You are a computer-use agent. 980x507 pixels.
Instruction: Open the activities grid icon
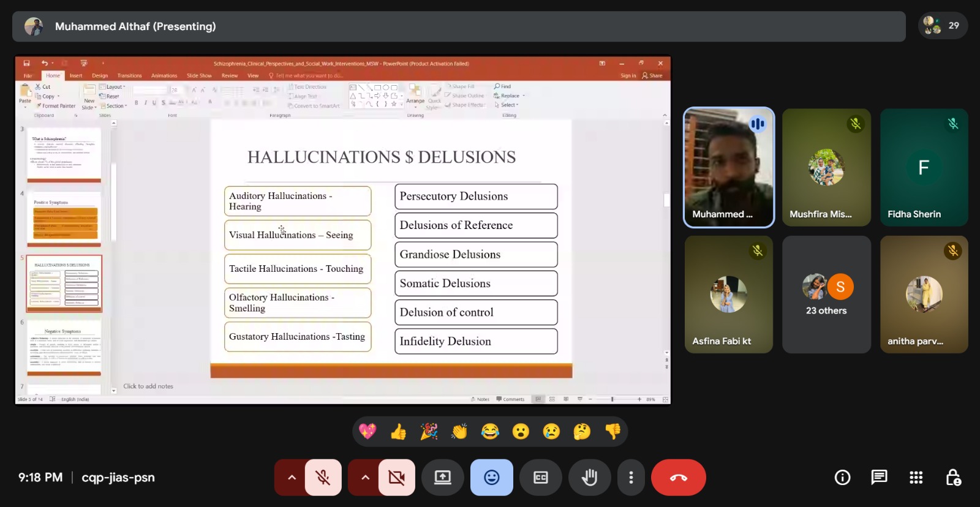point(916,478)
